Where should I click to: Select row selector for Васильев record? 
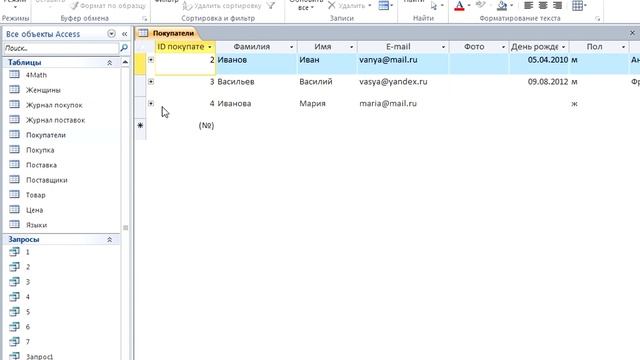[x=140, y=85]
